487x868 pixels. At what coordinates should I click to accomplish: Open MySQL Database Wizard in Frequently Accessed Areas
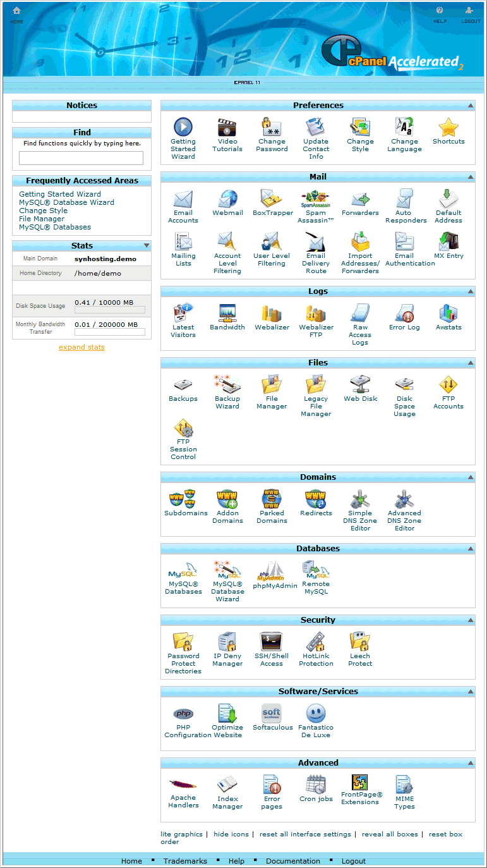pos(66,202)
